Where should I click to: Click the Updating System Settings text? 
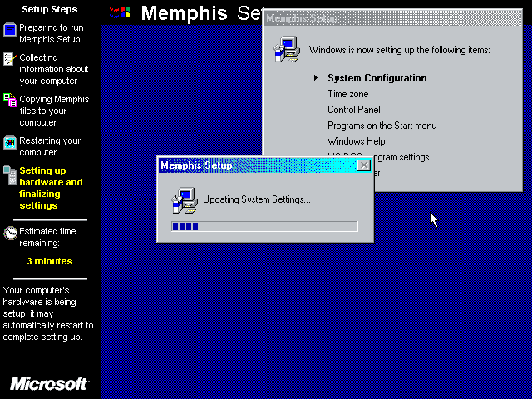click(257, 199)
